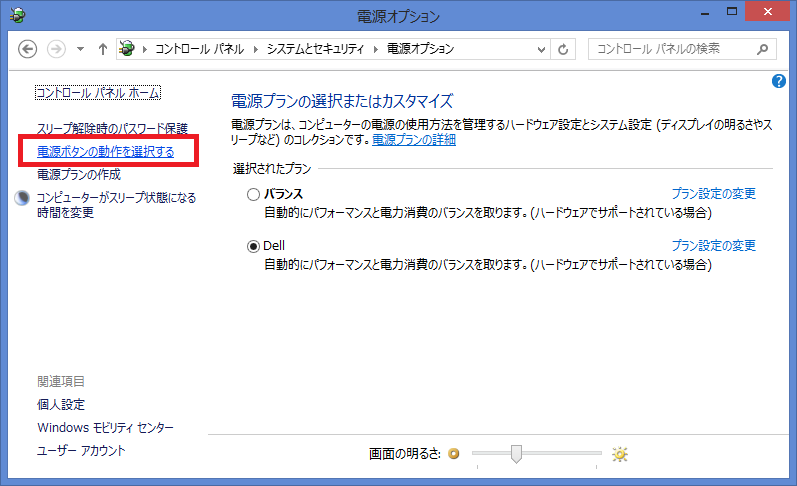Expand the arrow after コントロール パネル breadcrumb
The height and width of the screenshot is (486, 797).
257,49
